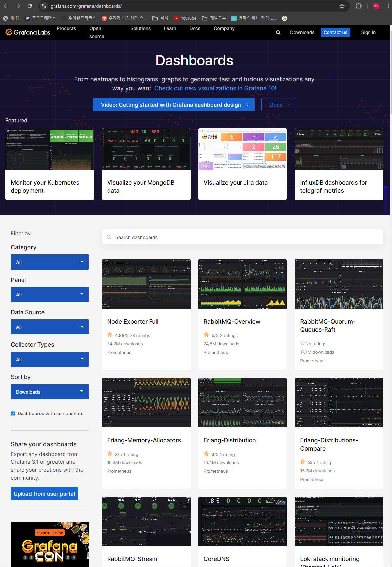Expand the Data Source filter dropdown
Screen dimensions: 392x567
point(50,327)
